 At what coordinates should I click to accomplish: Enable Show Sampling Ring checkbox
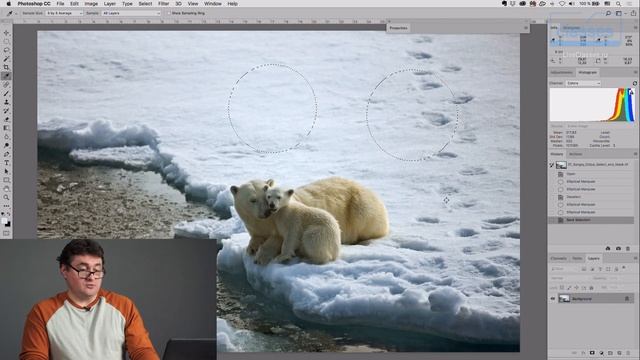coord(169,13)
